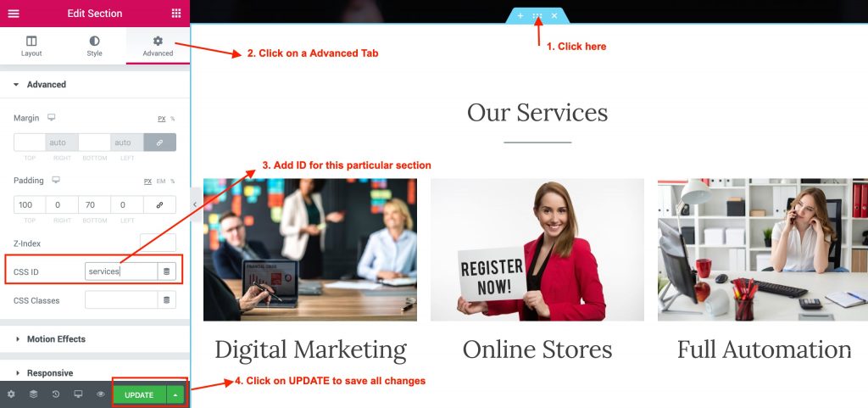Image resolution: width=868 pixels, height=408 pixels.
Task: Switch to the Style tab
Action: coord(95,46)
